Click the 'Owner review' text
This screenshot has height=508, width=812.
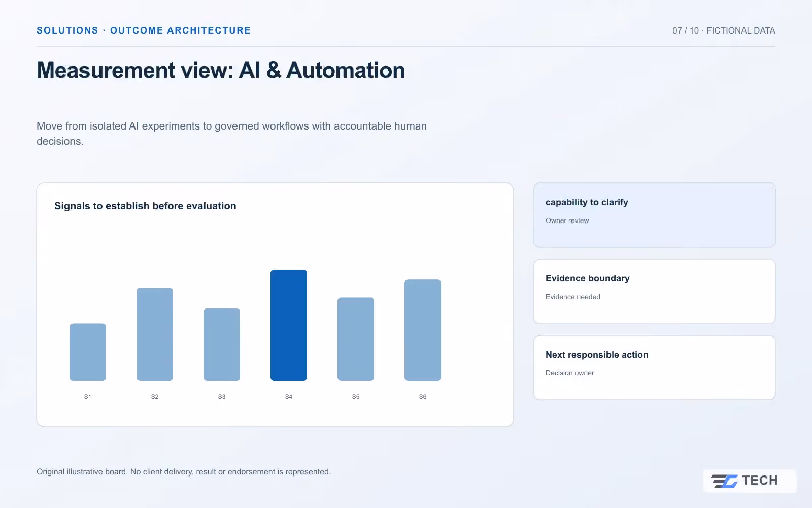click(567, 220)
